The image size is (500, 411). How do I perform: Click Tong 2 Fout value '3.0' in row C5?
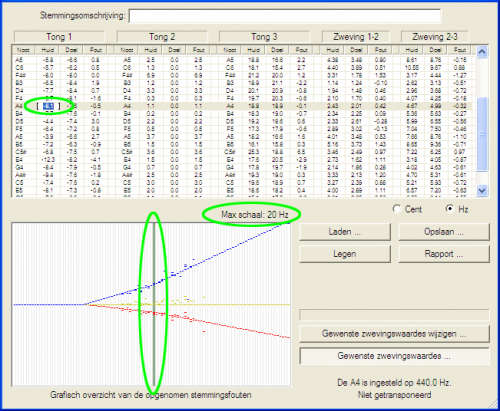point(198,183)
